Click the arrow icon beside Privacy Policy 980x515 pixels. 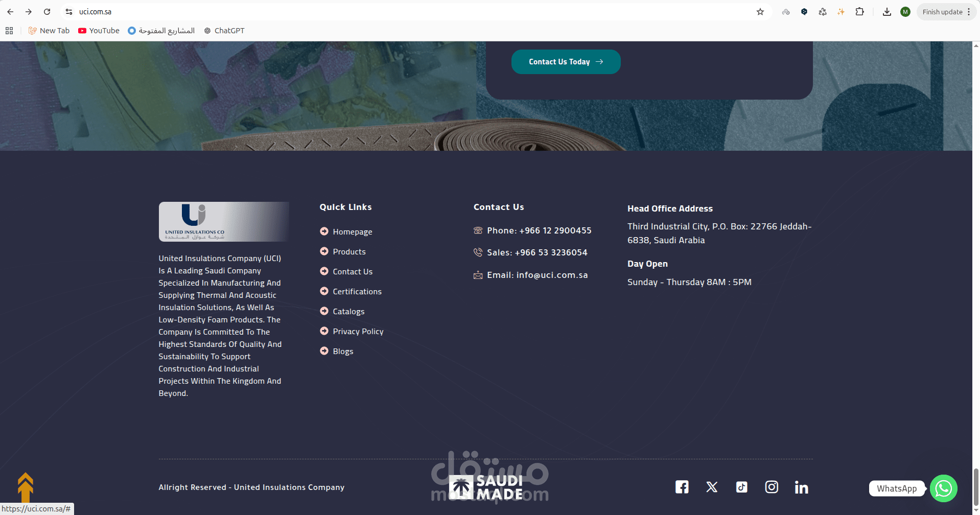pyautogui.click(x=324, y=331)
